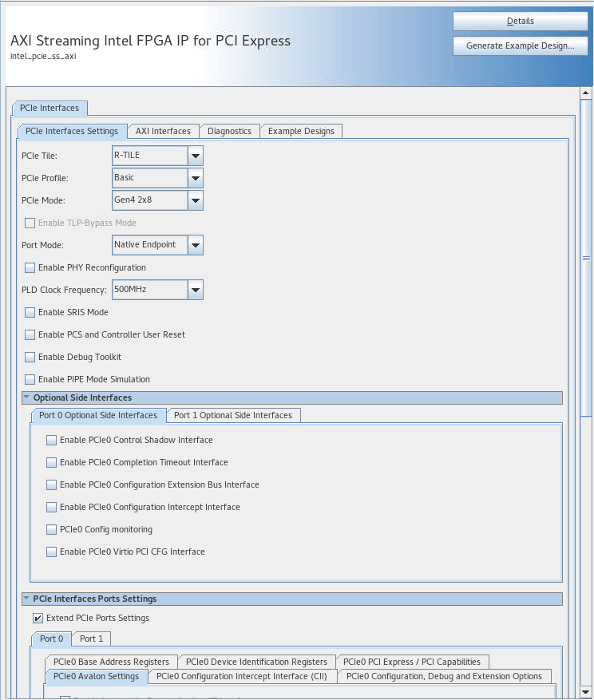Click the 'PLD Clock Frequency:' label
The height and width of the screenshot is (700, 594).
point(65,291)
